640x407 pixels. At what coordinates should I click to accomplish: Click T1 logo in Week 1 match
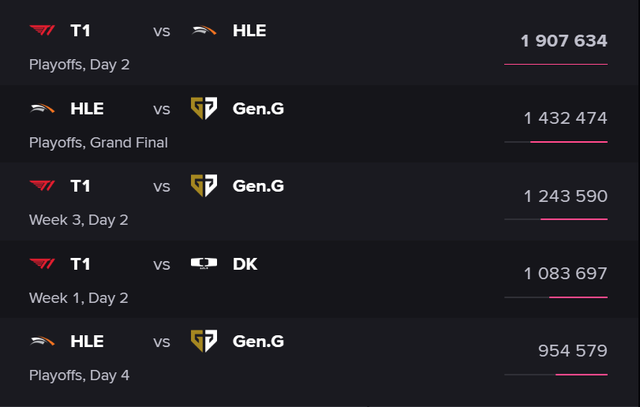(43, 264)
